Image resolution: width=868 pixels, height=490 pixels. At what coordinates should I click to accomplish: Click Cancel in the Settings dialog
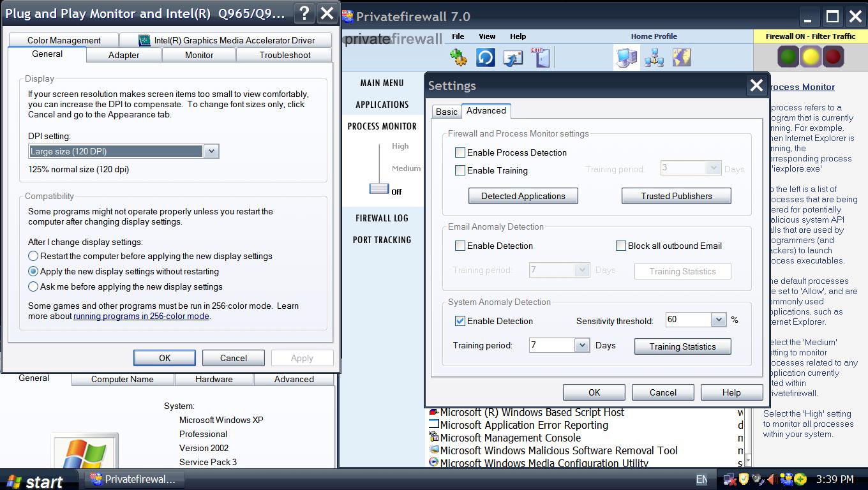(663, 392)
